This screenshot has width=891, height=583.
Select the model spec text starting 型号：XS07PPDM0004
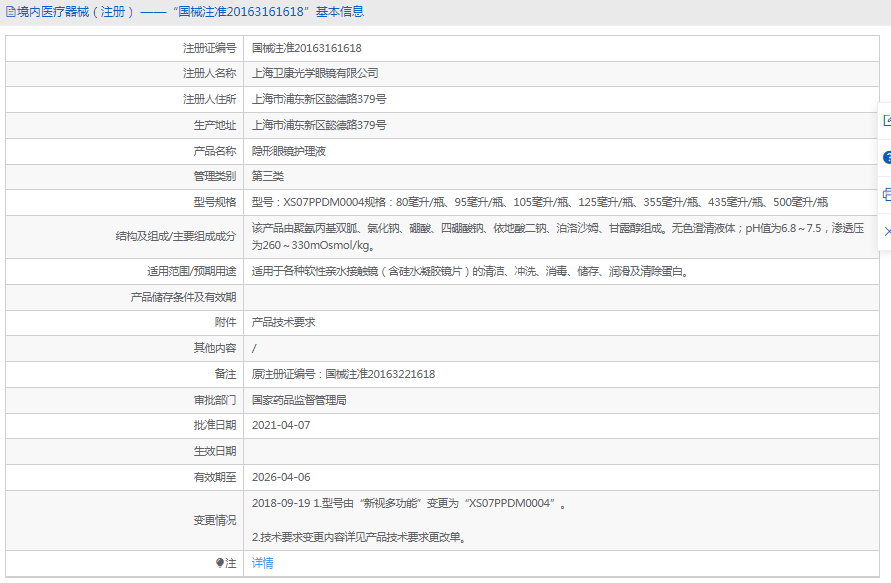pos(540,202)
